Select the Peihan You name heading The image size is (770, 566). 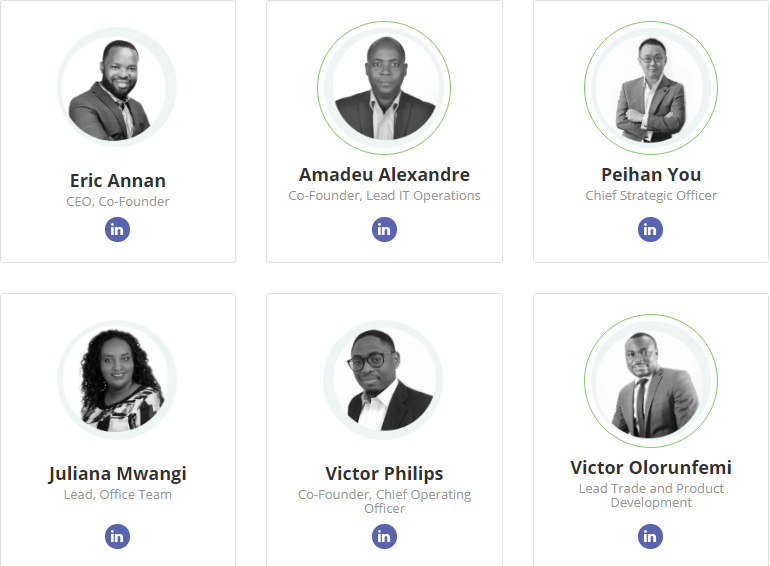tap(651, 175)
